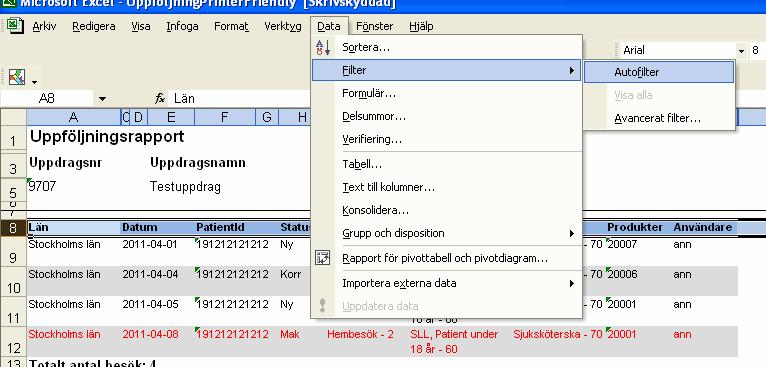This screenshot has width=766, height=367.
Task: Choose Rapport för pivottabell och pivotdiagram...
Action: click(x=447, y=258)
